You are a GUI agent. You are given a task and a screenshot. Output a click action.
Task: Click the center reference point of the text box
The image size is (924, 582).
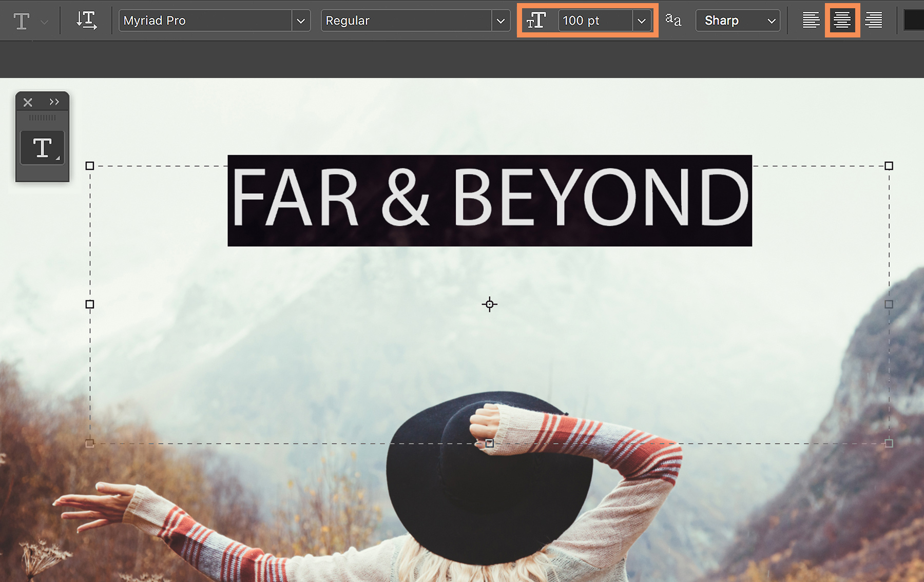(x=489, y=304)
